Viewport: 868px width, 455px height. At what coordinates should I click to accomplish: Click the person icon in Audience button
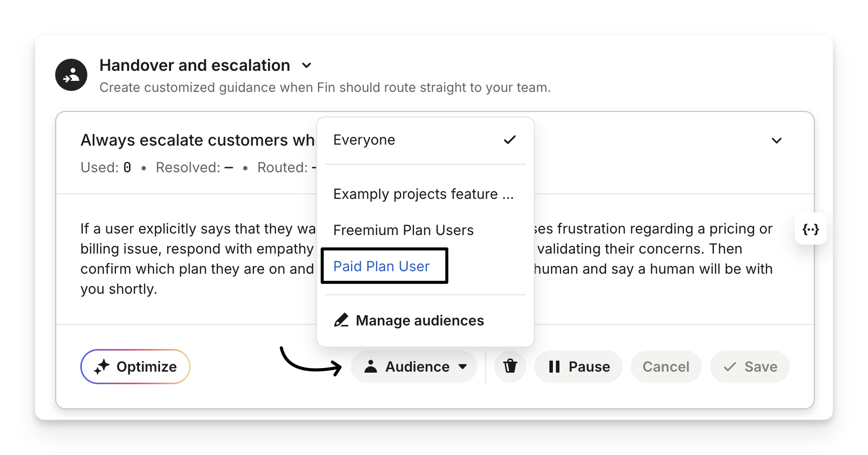coord(371,367)
